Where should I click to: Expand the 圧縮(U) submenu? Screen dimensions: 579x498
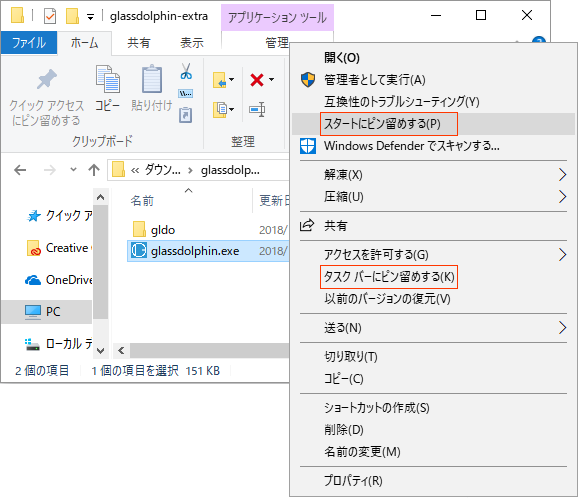pyautogui.click(x=562, y=197)
